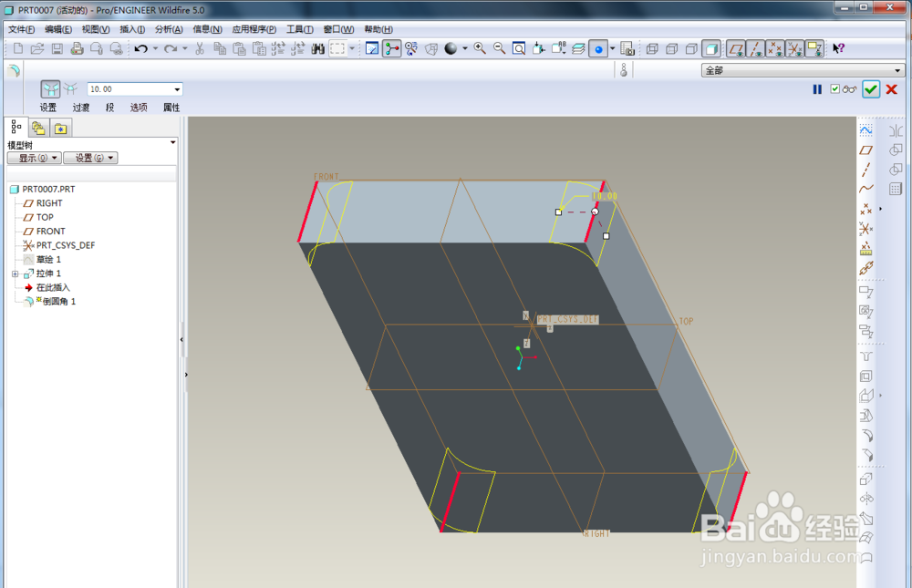Screen dimensions: 912x588
Task: Refit model to screen
Action: [519, 49]
